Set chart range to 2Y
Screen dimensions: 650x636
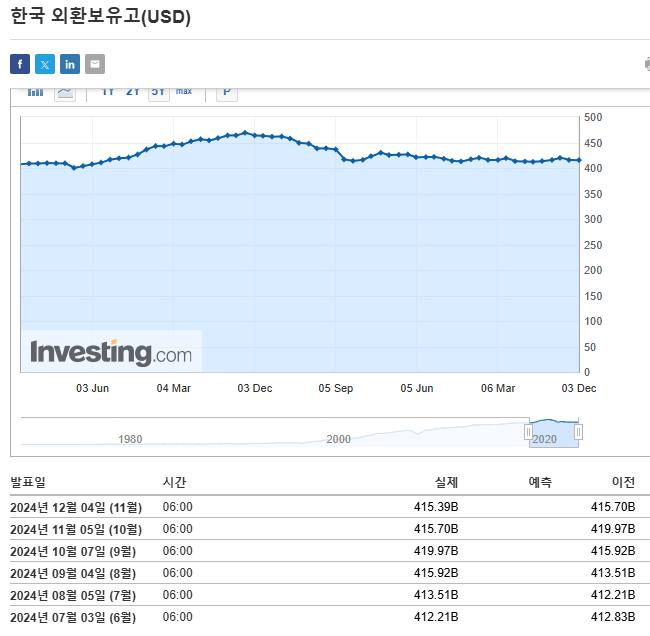point(133,92)
